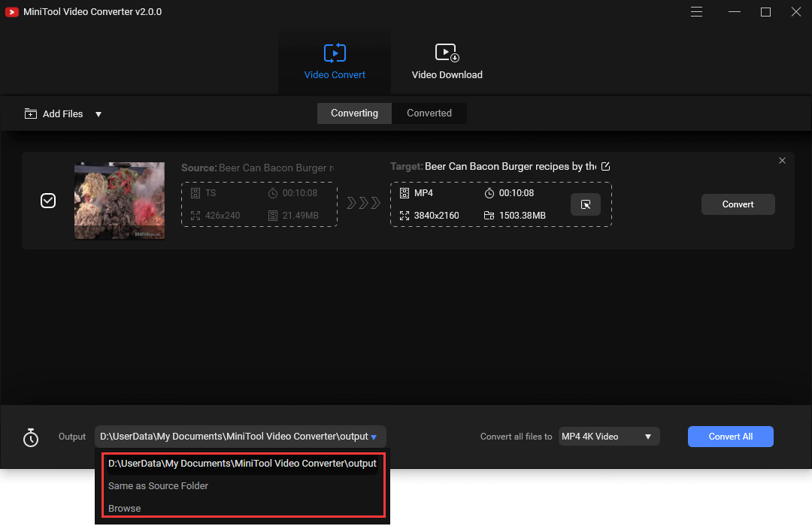Edit target file name pencil icon
The width and height of the screenshot is (812, 526).
point(606,166)
